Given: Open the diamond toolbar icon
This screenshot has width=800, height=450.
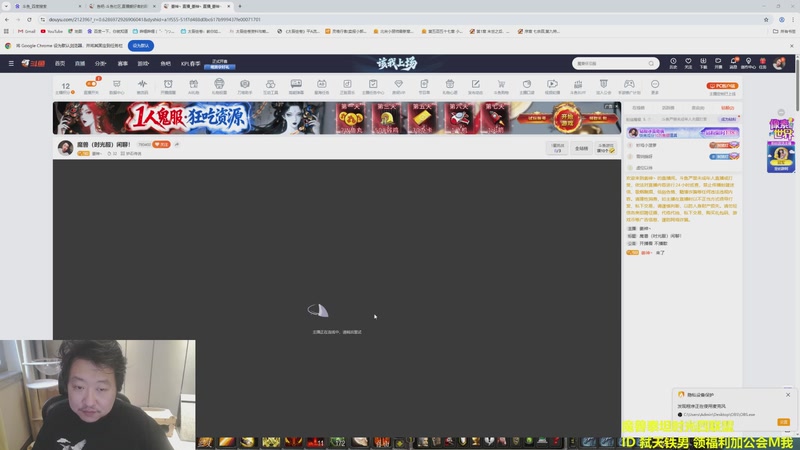Looking at the screenshot, I should pyautogui.click(x=398, y=86).
